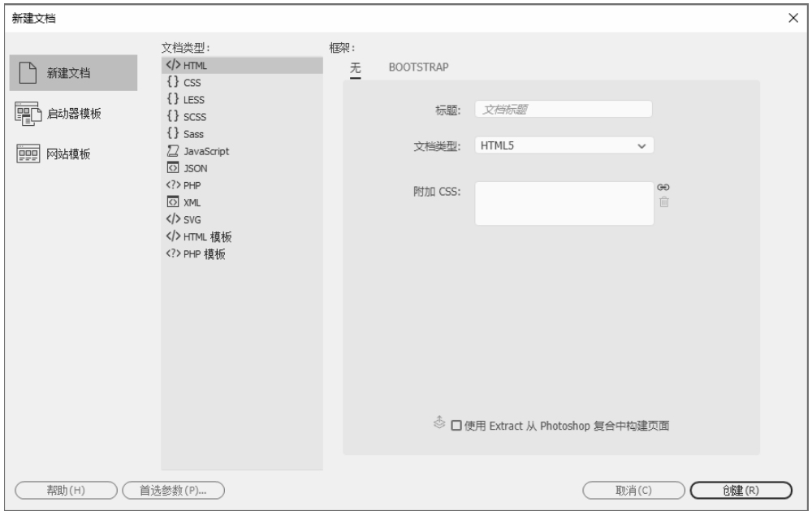Screen dimensions: 812x515
Task: Click the CSS curly braces icon
Action: click(173, 82)
